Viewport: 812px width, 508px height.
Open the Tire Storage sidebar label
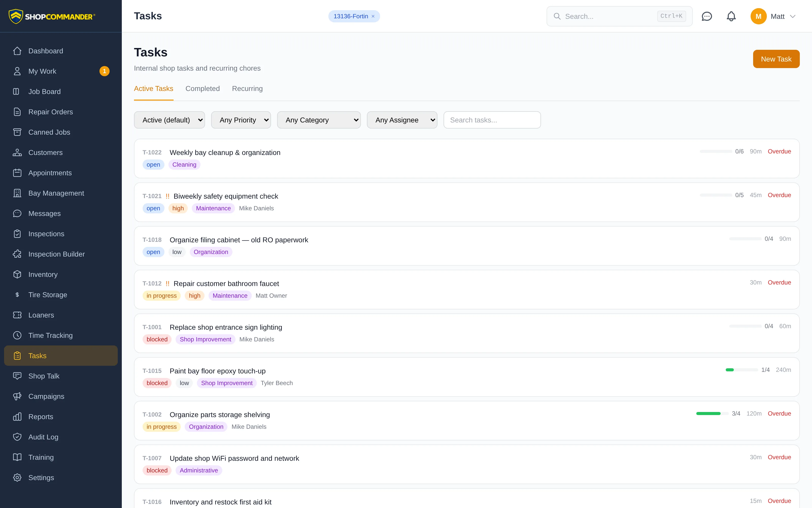(48, 295)
